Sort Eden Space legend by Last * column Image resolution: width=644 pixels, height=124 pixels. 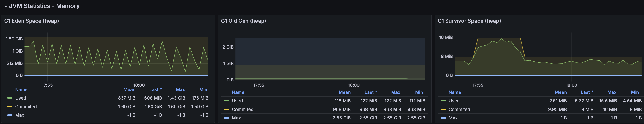tap(155, 89)
